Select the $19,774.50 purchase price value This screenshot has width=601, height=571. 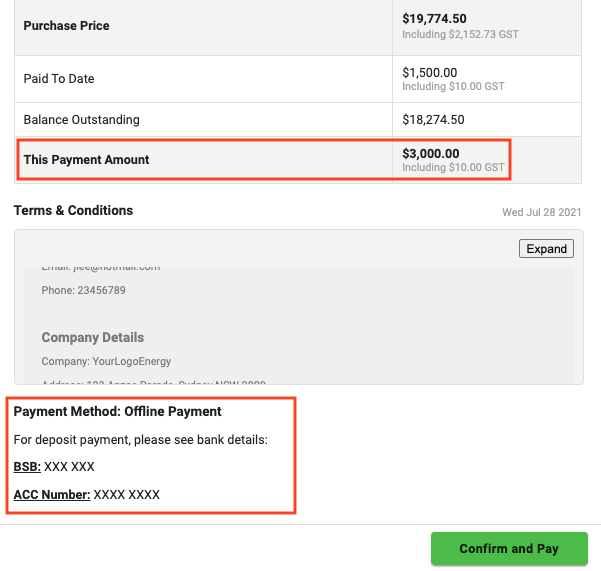434,18
